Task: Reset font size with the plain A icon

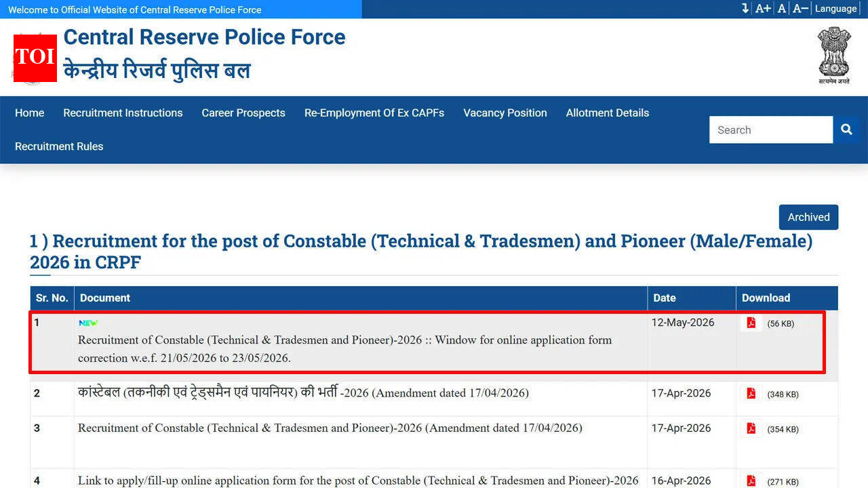Action: [x=782, y=8]
